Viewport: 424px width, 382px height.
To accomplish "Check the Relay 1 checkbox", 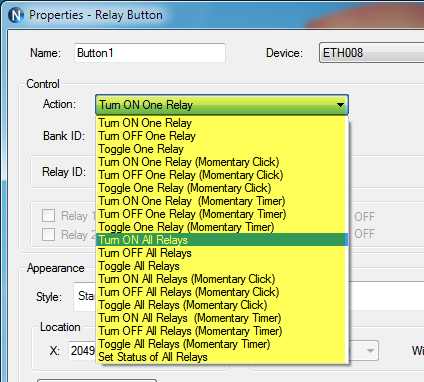I will pyautogui.click(x=48, y=216).
